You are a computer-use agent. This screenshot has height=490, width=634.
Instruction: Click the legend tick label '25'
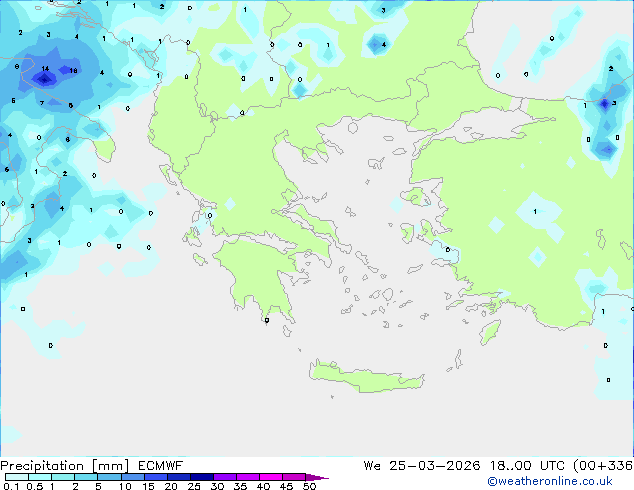click(x=194, y=486)
